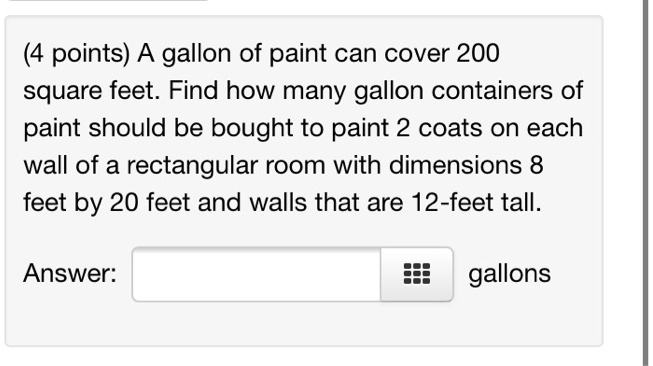Viewport: 653px width, 366px height.
Task: Click '12-feet tall.' at the problem end
Action: (x=476, y=202)
